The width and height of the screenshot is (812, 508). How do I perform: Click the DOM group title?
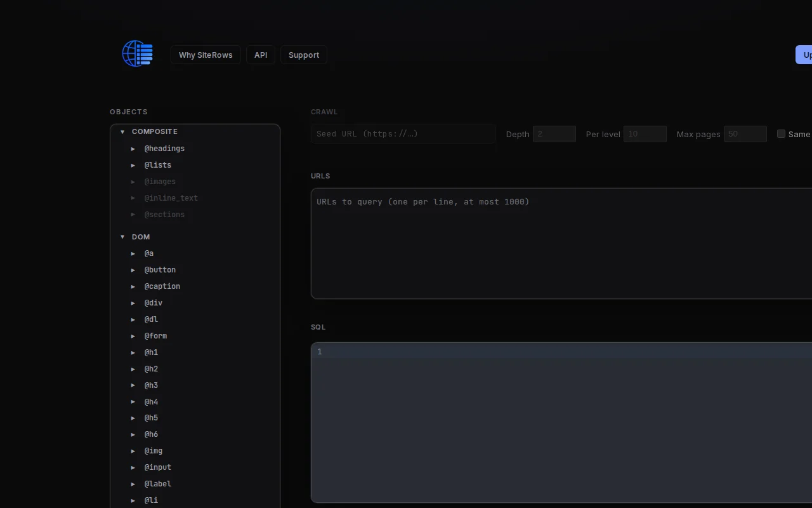coord(141,237)
